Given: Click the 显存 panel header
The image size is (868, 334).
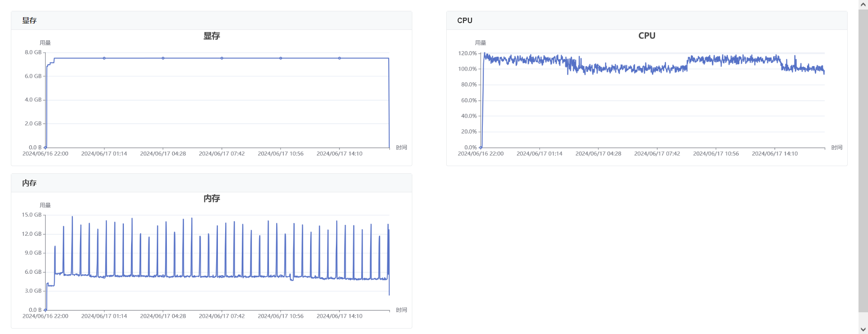Looking at the screenshot, I should tap(212, 20).
